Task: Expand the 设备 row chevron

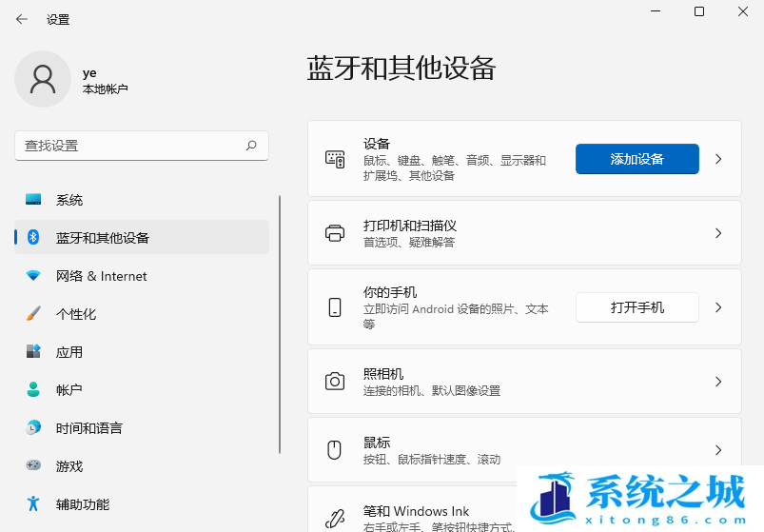Action: pyautogui.click(x=718, y=159)
